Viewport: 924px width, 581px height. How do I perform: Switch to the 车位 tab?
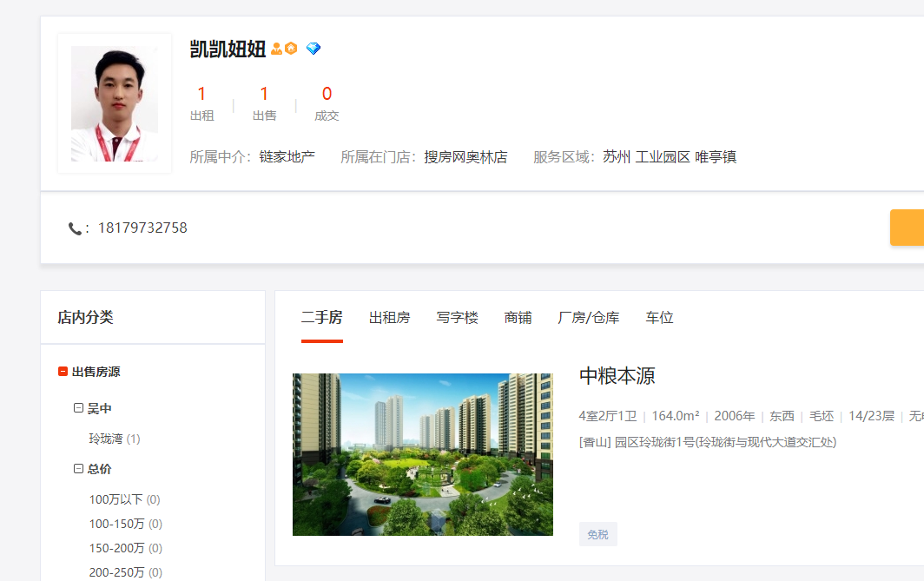(x=659, y=318)
